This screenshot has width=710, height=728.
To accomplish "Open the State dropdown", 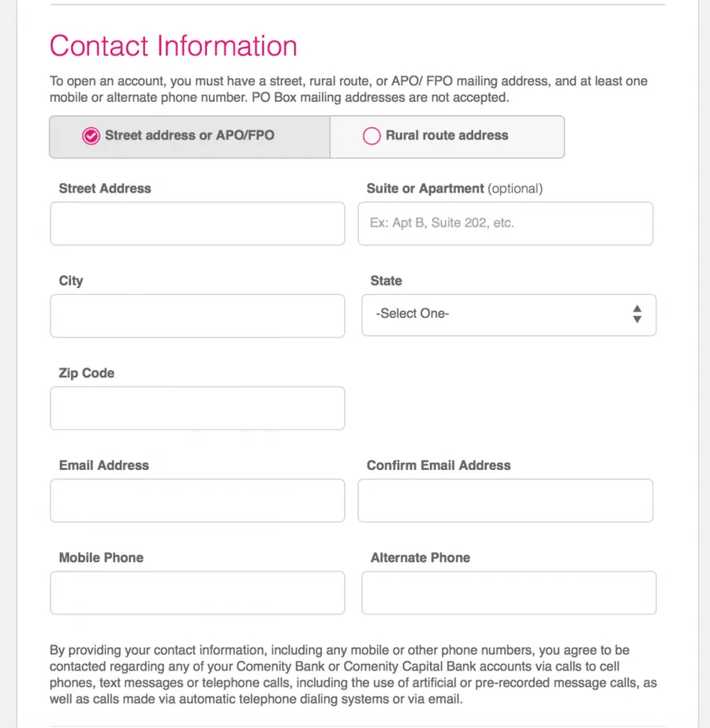I will click(x=509, y=315).
